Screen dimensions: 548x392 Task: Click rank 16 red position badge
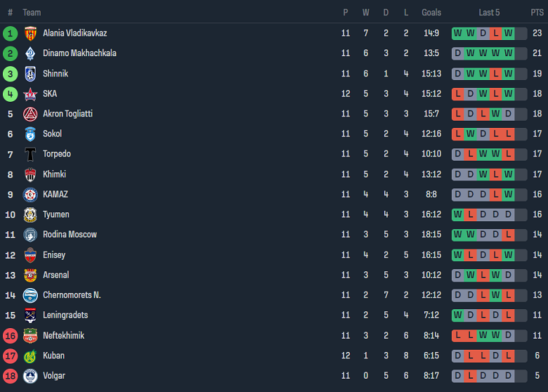(x=10, y=336)
